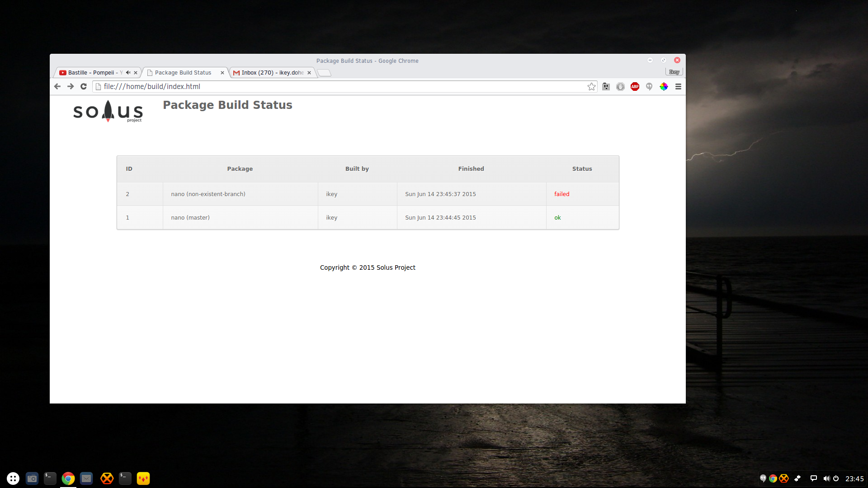Screen dimensions: 868x488
Task: Click the browser forward arrow
Action: 71,86
